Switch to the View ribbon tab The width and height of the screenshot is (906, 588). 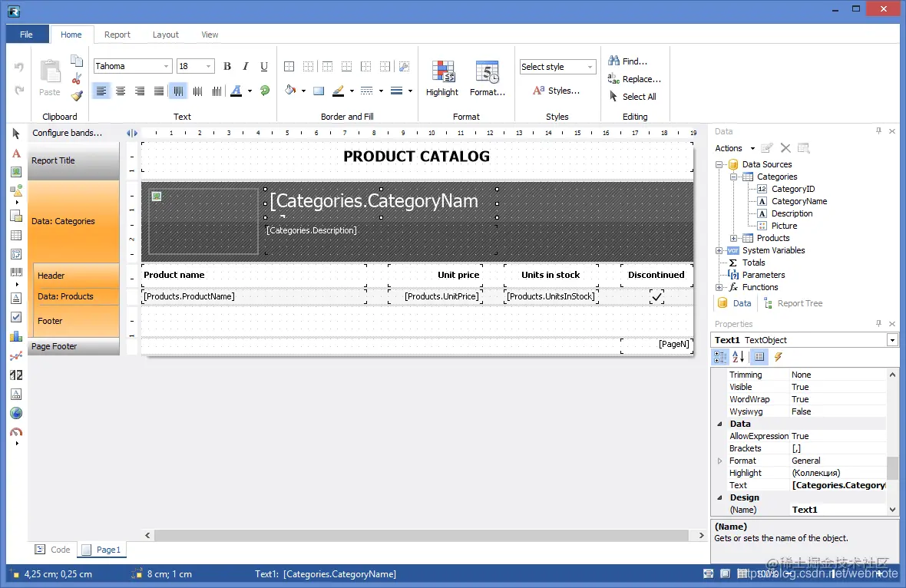pos(210,35)
